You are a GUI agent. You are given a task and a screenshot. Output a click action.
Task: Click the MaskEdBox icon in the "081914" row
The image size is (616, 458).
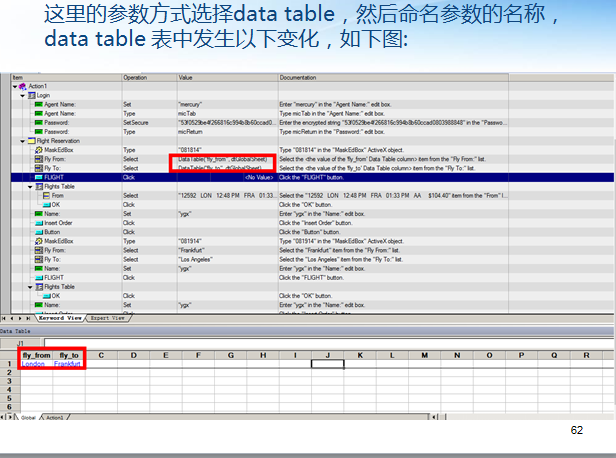(38, 241)
